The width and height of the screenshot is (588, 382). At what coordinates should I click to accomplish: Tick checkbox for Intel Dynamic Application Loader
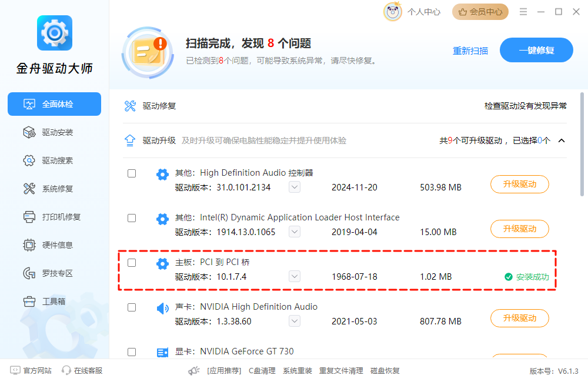click(132, 218)
